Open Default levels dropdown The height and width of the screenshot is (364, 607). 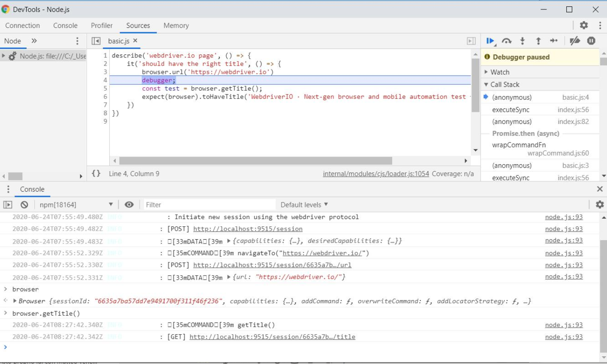pos(304,205)
